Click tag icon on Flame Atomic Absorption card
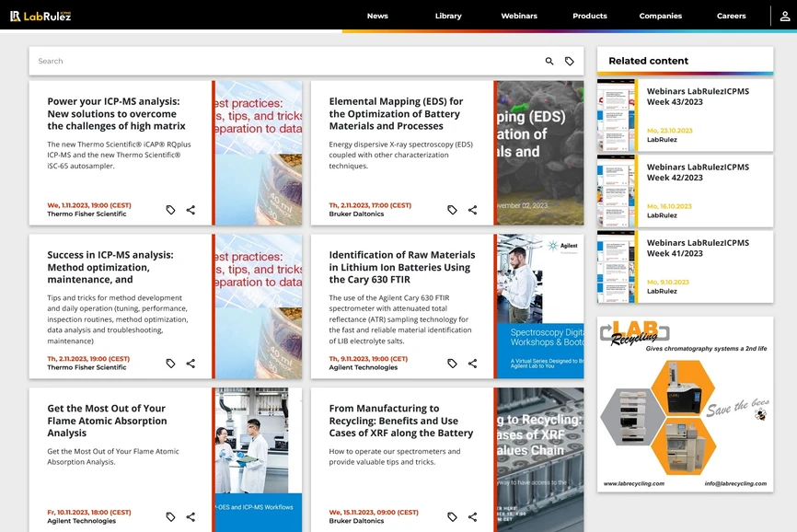Image resolution: width=797 pixels, height=532 pixels. [x=171, y=516]
